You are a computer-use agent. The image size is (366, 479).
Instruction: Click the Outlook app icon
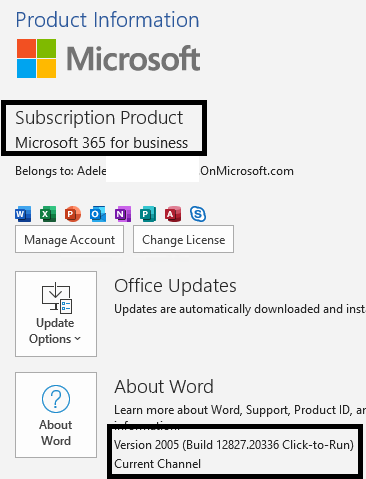click(98, 214)
